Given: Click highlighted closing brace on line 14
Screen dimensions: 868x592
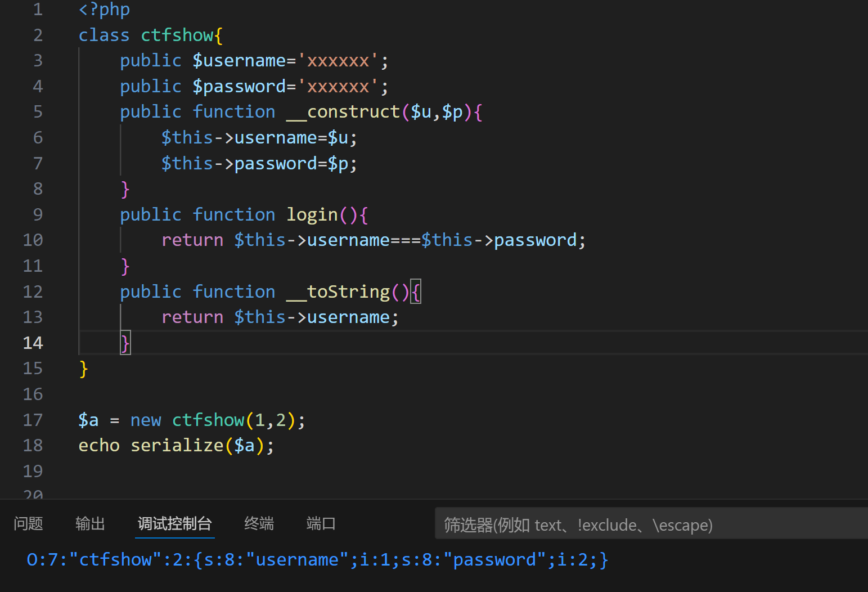Looking at the screenshot, I should [x=125, y=343].
